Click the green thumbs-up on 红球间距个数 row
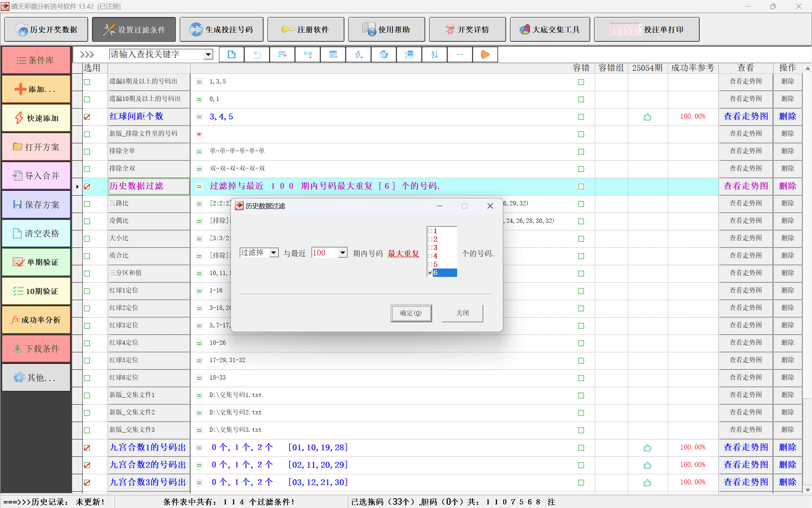Screen dimensions: 812x508 (x=647, y=117)
